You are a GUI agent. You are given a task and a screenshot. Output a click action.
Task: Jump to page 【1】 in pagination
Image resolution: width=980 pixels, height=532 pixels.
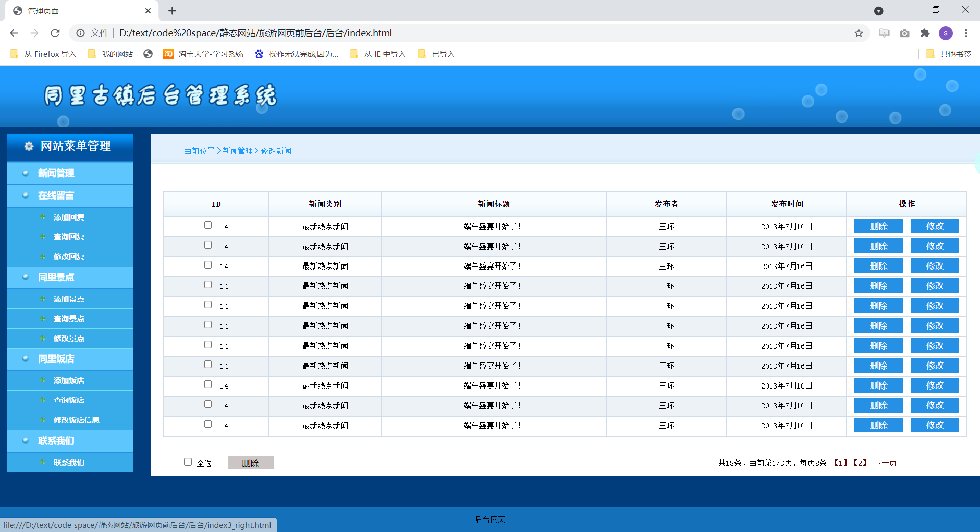[x=840, y=463]
